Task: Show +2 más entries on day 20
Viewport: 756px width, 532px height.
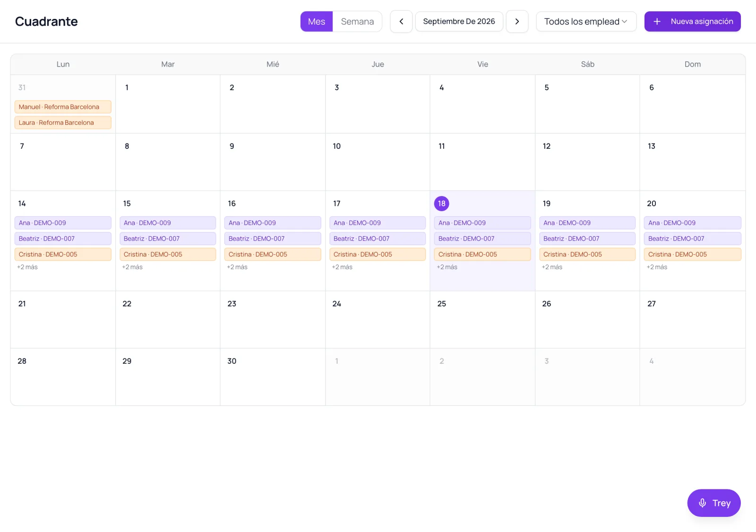Action: click(x=657, y=267)
